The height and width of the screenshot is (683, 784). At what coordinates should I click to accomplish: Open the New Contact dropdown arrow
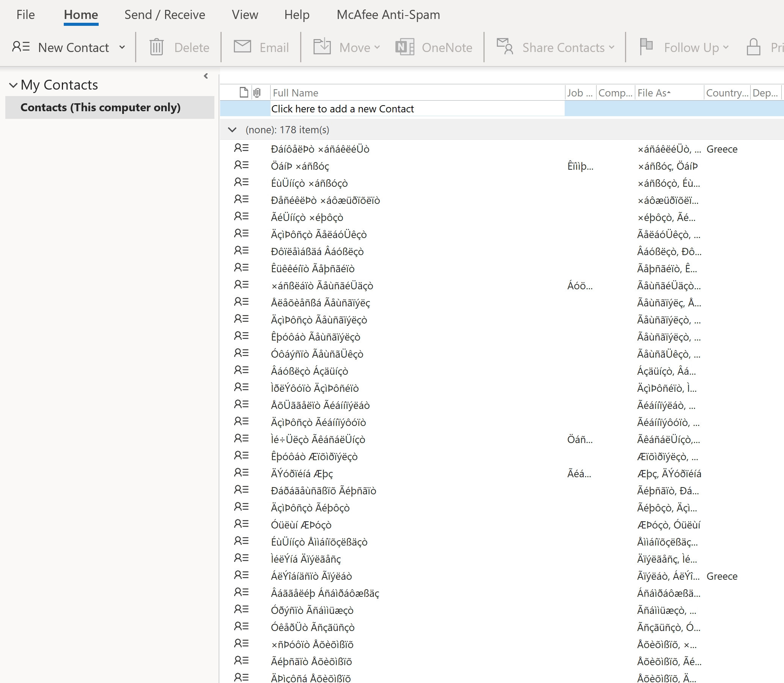coord(122,47)
